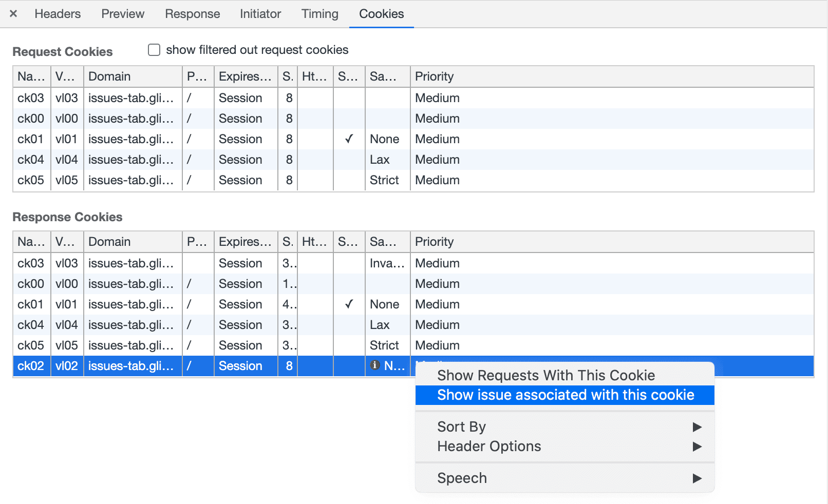This screenshot has height=504, width=828.
Task: Switch to the Headers tab
Action: [57, 14]
